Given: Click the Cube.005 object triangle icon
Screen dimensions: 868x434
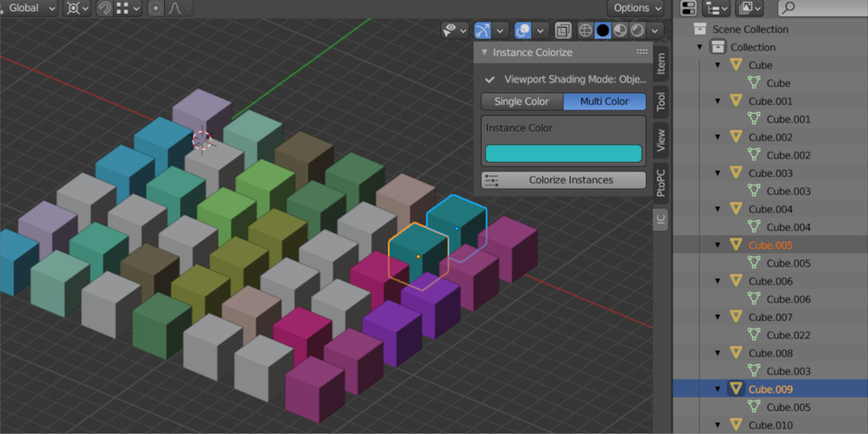Looking at the screenshot, I should click(736, 245).
